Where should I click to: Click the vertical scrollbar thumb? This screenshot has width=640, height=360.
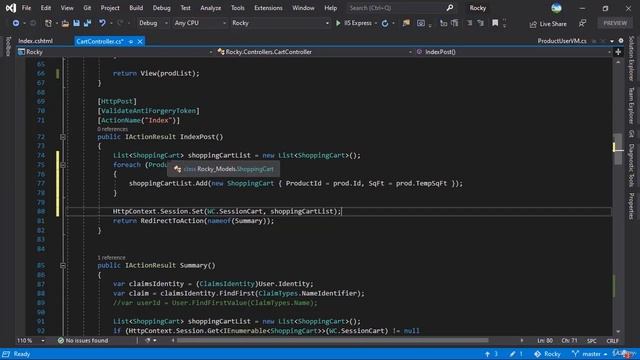[618, 149]
